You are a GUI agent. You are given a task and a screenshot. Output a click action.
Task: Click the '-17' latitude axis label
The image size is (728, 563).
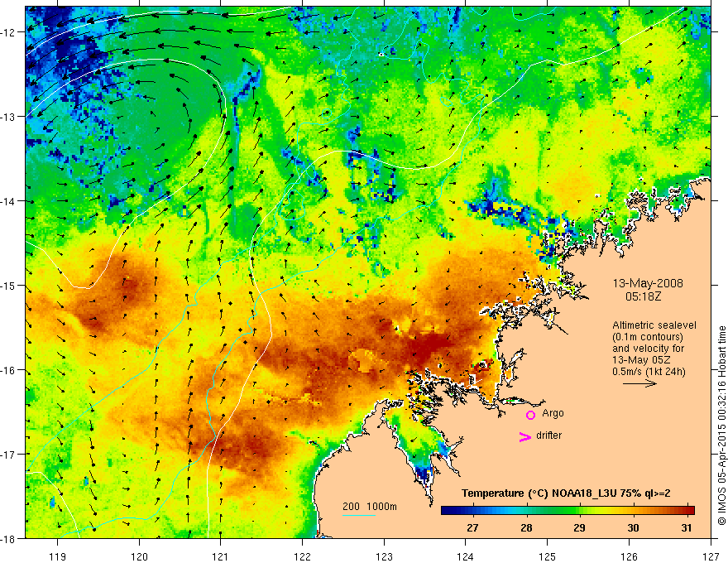[9, 455]
